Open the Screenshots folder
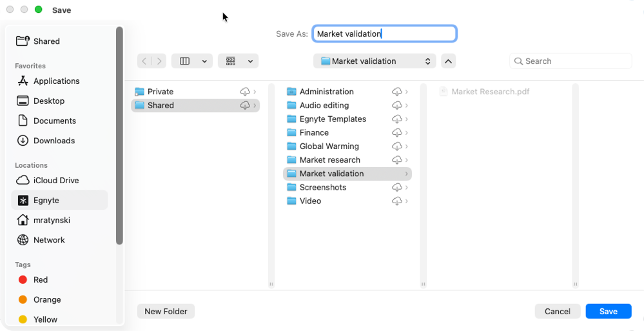Image resolution: width=644 pixels, height=331 pixels. click(347, 187)
